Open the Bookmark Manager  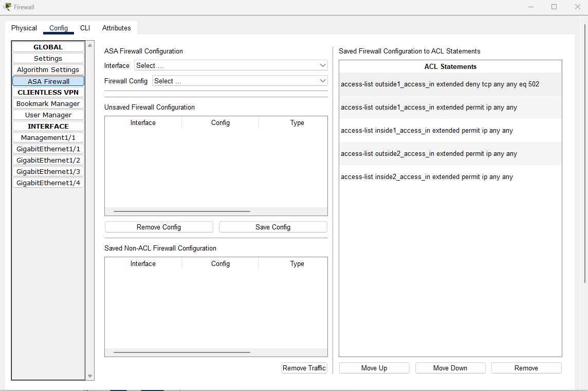(48, 103)
